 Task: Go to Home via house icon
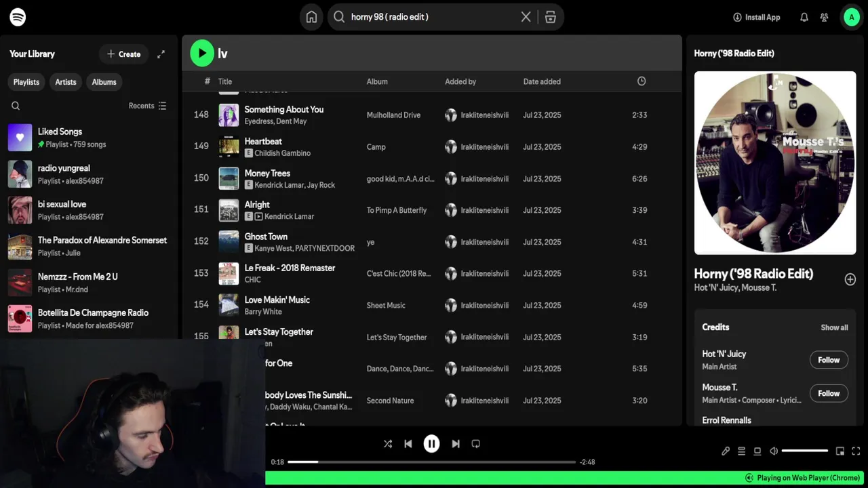coord(311,18)
